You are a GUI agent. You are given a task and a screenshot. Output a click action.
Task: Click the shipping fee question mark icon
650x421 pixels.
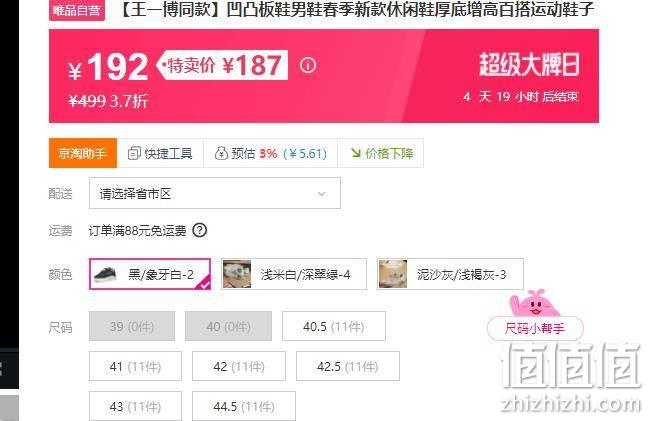[199, 230]
